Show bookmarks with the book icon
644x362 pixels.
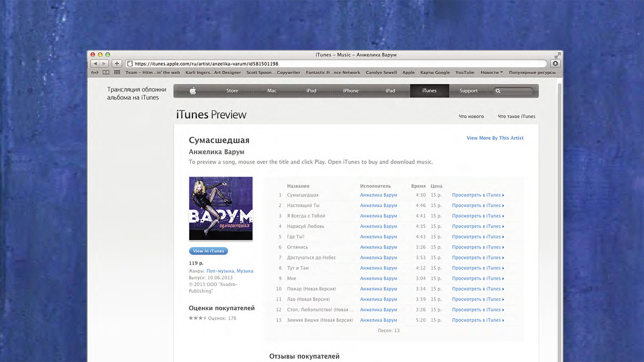click(x=106, y=72)
